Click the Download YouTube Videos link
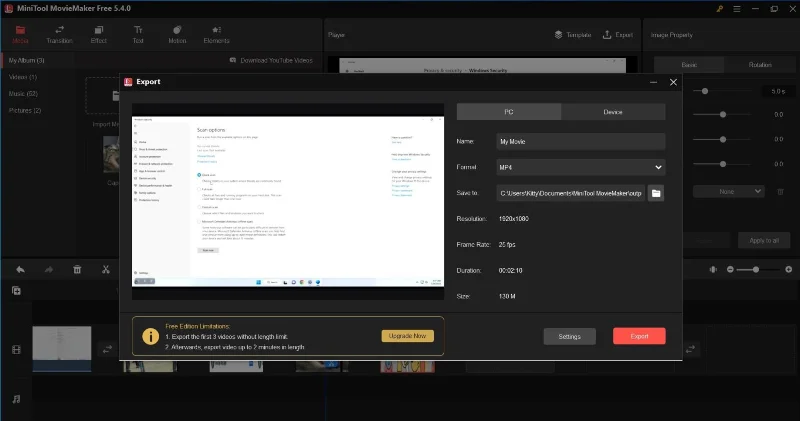 271,60
